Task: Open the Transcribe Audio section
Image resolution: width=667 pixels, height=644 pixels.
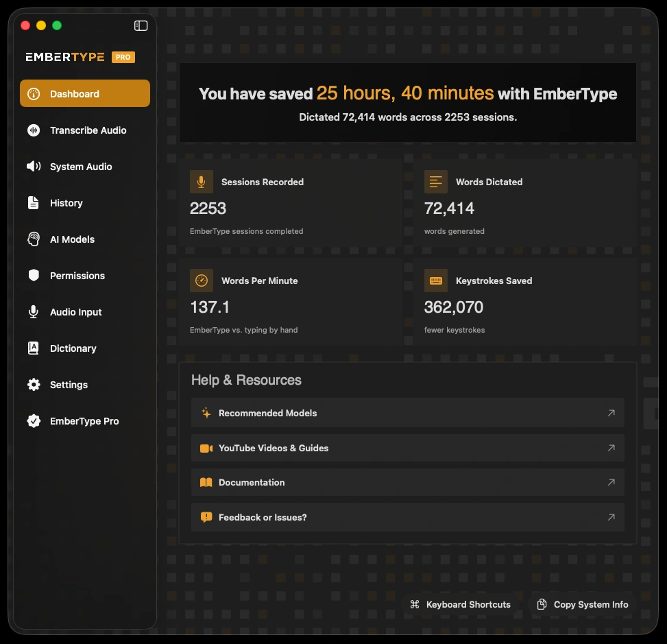Action: [85, 130]
